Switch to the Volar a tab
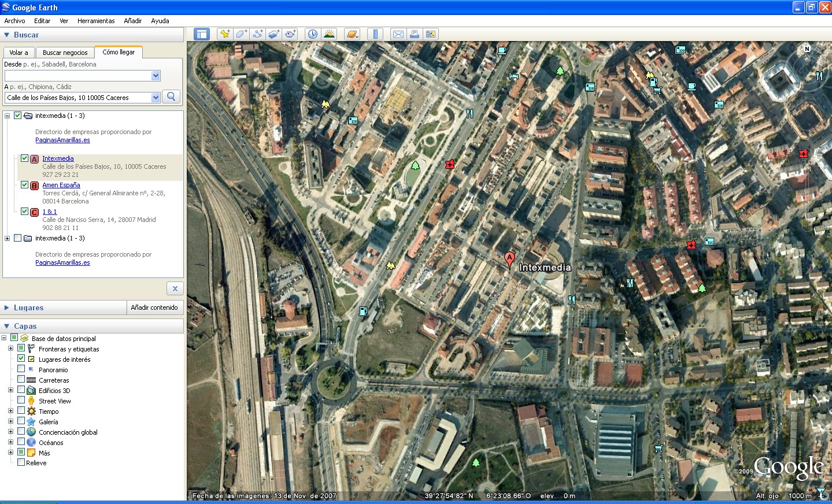This screenshot has height=504, width=832. tap(19, 53)
